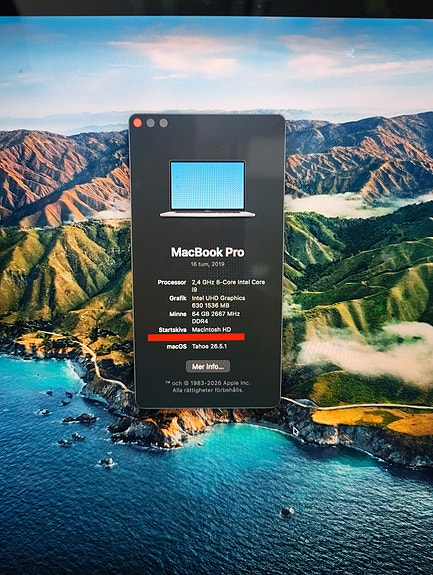Image resolution: width=433 pixels, height=575 pixels.
Task: Select the 64 GB 2667 MHz memory value
Action: [x=216, y=314]
